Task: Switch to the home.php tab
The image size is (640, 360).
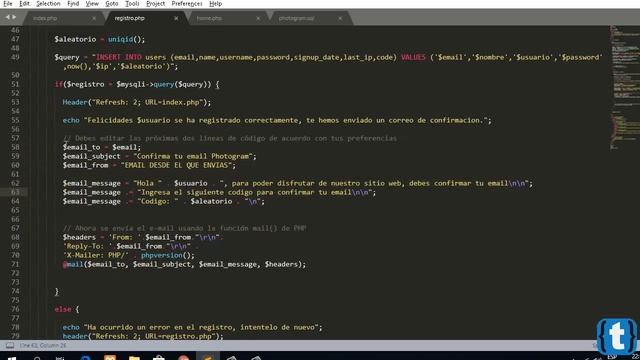Action: (x=209, y=18)
